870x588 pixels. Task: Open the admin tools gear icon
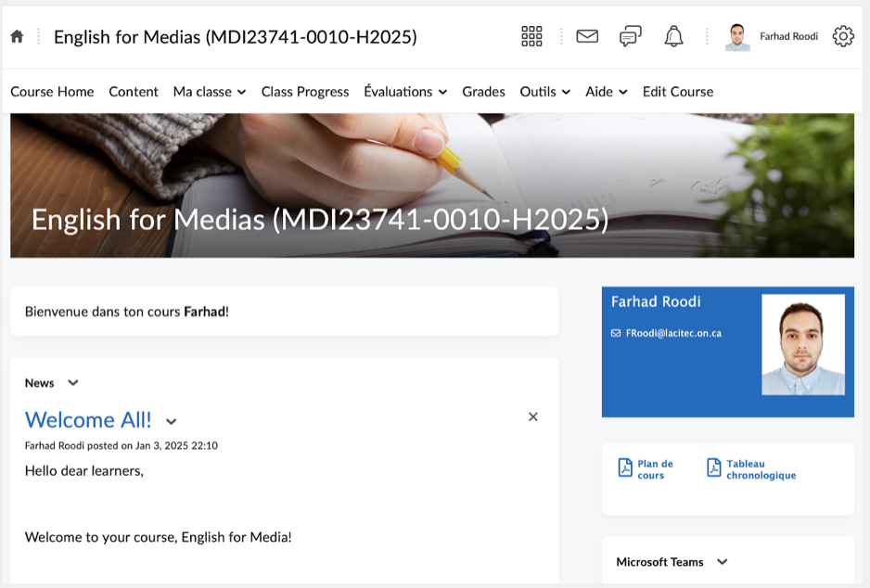[842, 37]
